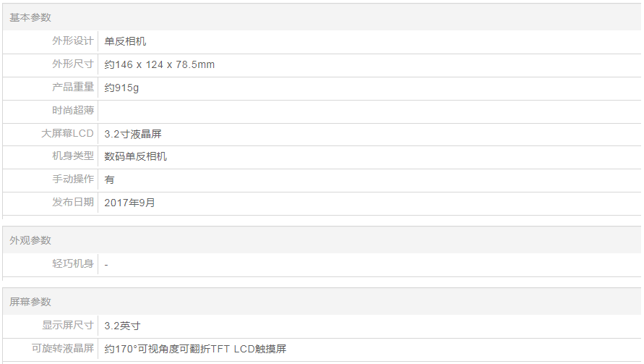Select the 可旋转液晶屏 row label
Viewport: 644px width, 364px height.
[x=63, y=349]
